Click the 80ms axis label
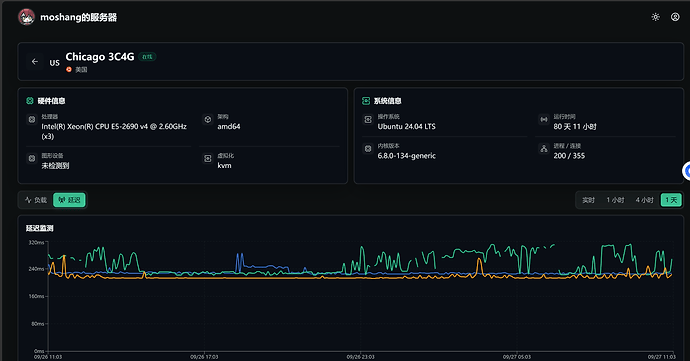The width and height of the screenshot is (690, 361). [x=37, y=324]
